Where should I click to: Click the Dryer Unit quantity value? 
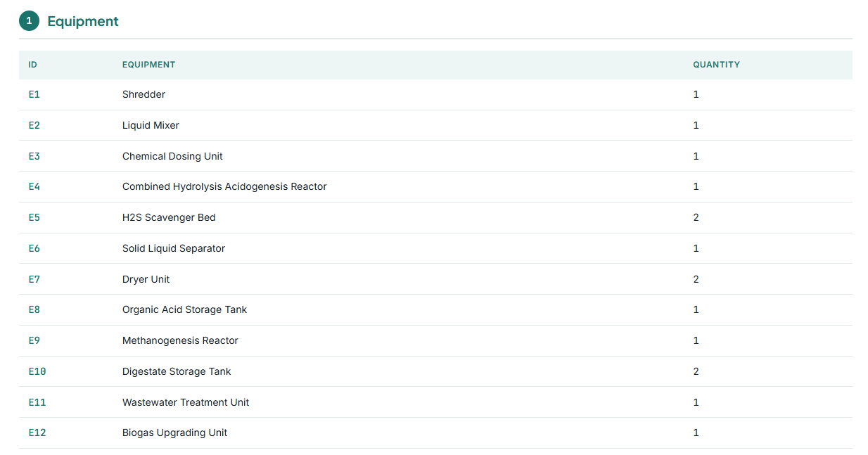coord(696,279)
